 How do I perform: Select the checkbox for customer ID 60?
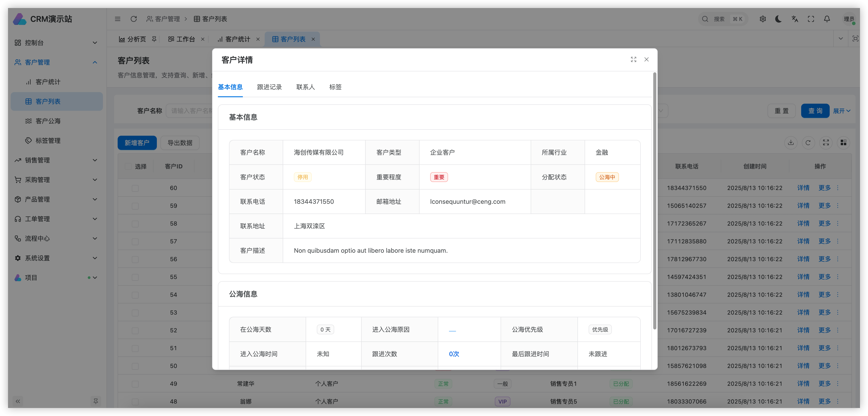(135, 188)
